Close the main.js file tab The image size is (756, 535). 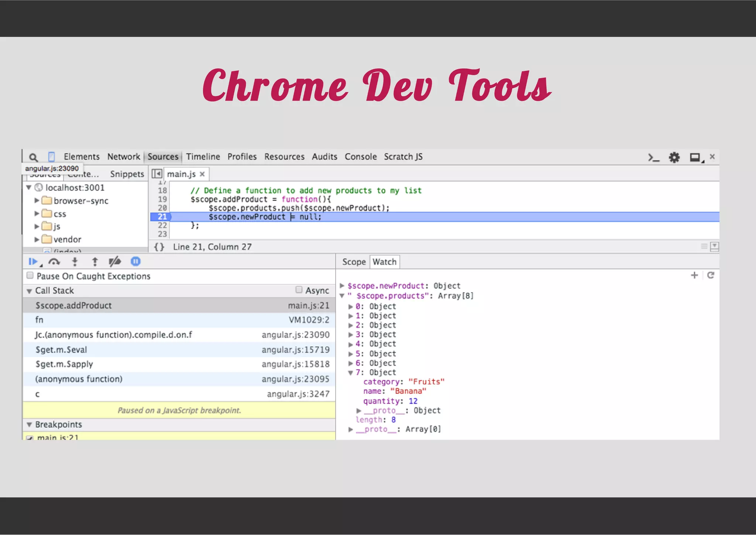(x=202, y=174)
